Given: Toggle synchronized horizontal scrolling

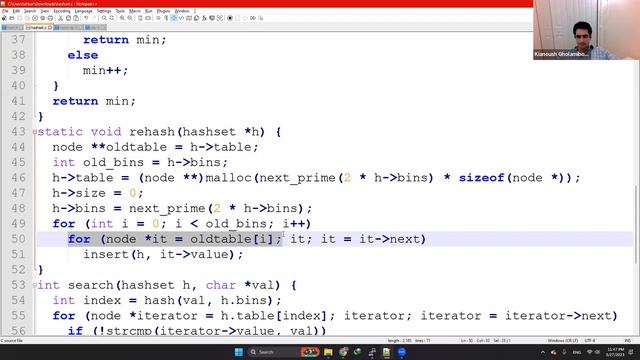Looking at the screenshot, I should tap(148, 18).
